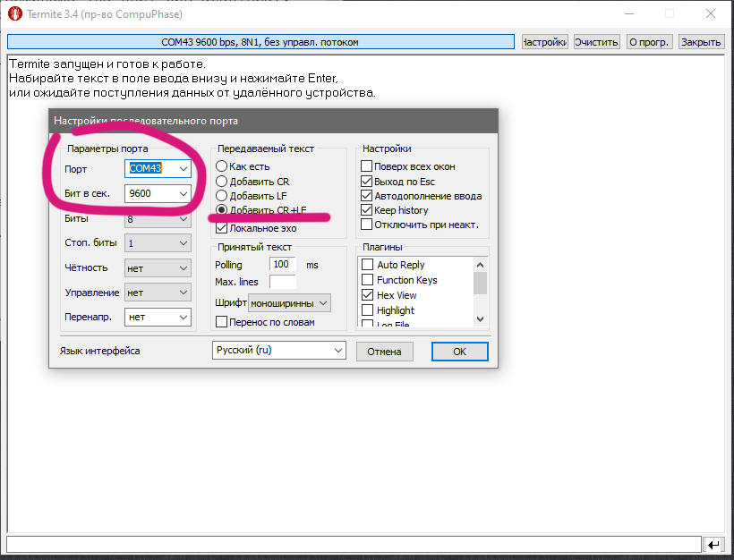Open the О прогр. about button
The width and height of the screenshot is (734, 560).
coord(648,42)
